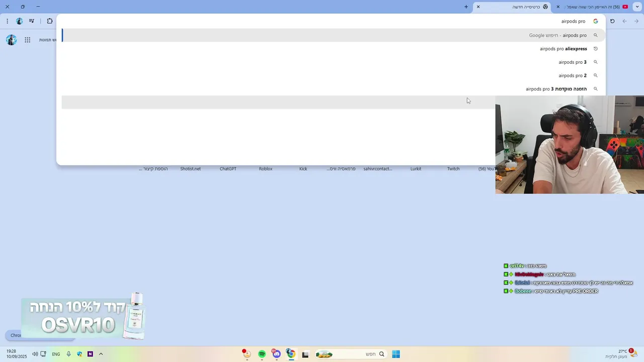The height and width of the screenshot is (362, 644).
Task: Select suggestion 'airpods pro 3 הזמנה מוקדמת'
Action: click(333, 88)
